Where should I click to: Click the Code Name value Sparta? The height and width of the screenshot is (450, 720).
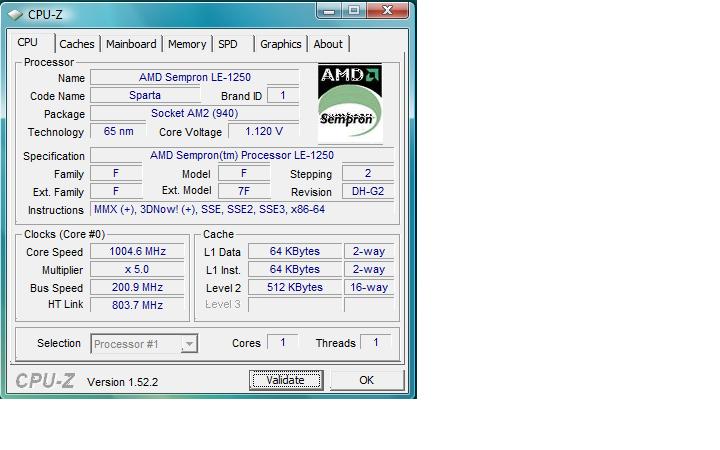pyautogui.click(x=145, y=95)
